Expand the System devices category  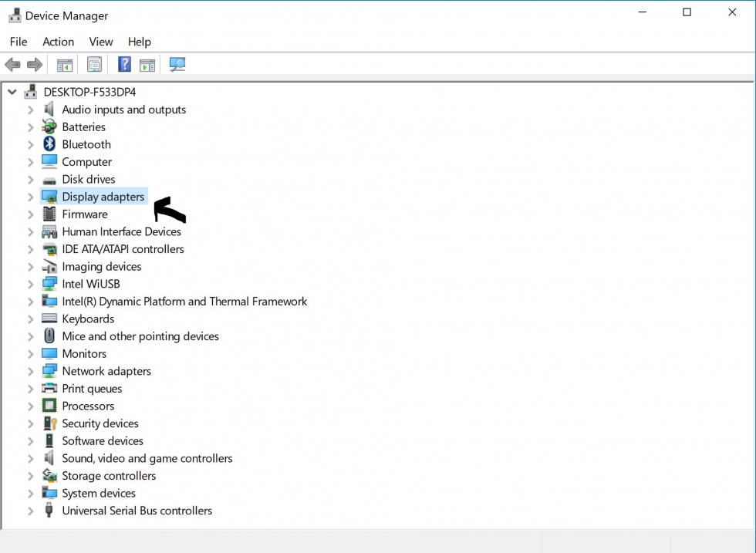(x=30, y=493)
